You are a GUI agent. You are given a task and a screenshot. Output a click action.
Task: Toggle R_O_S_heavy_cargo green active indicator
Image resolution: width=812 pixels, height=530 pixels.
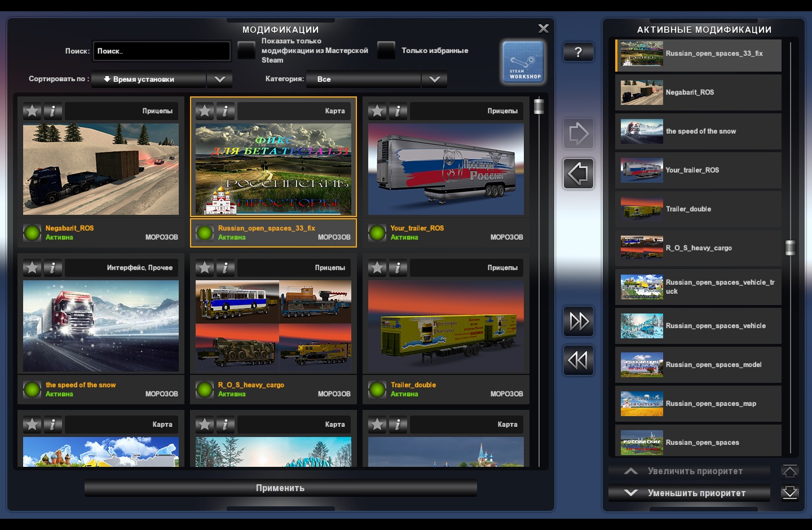(205, 389)
